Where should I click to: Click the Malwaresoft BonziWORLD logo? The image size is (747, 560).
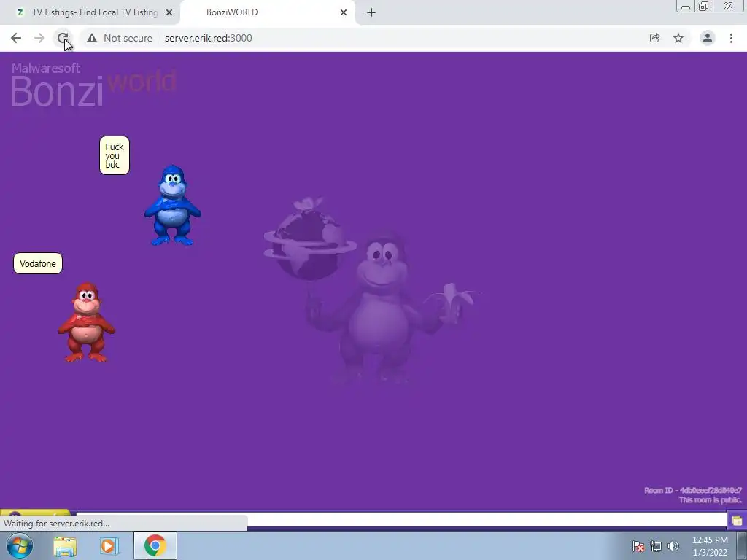pos(94,85)
